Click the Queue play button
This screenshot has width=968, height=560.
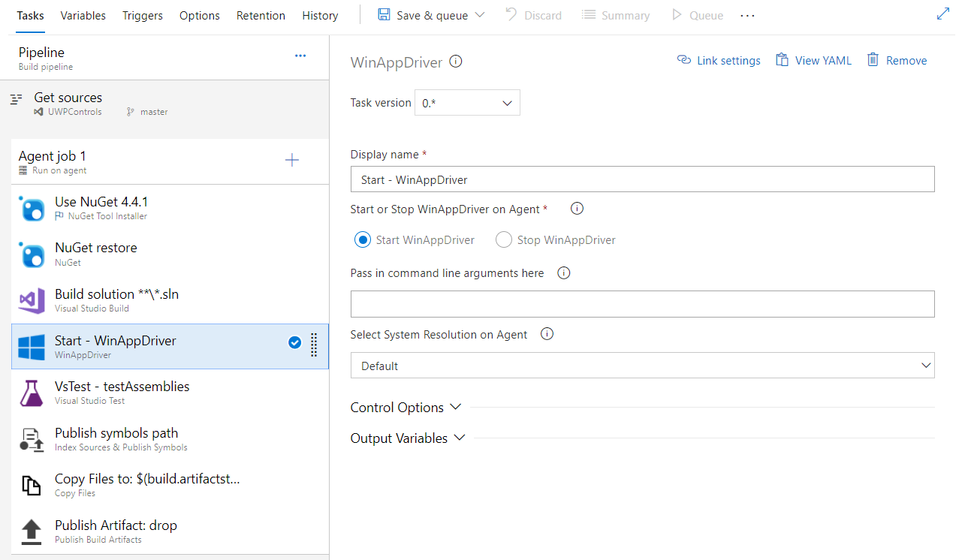[x=698, y=15]
